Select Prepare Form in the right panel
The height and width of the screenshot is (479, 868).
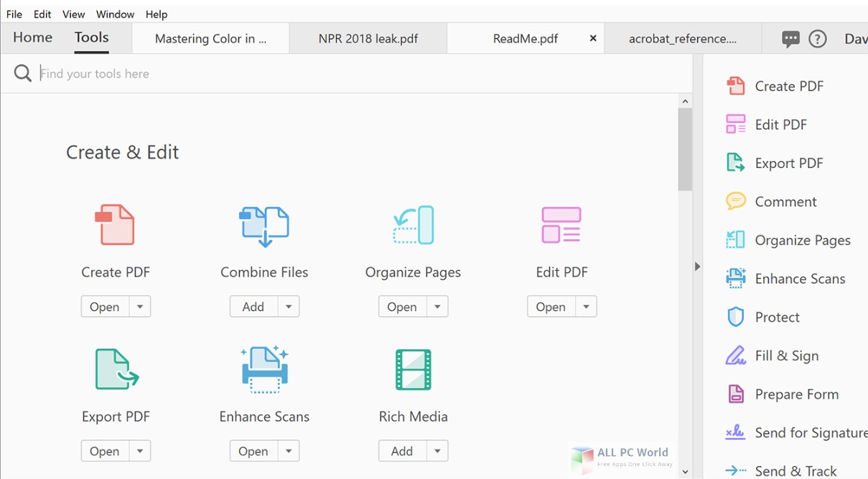[796, 394]
